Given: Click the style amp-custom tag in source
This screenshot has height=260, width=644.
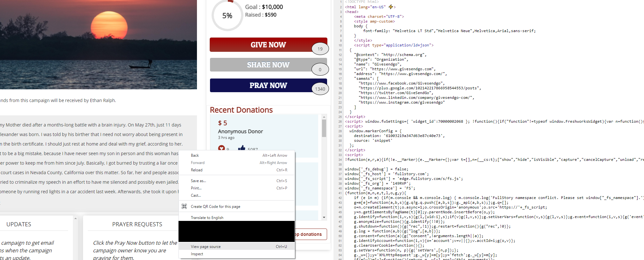Looking at the screenshot, I should [374, 21].
